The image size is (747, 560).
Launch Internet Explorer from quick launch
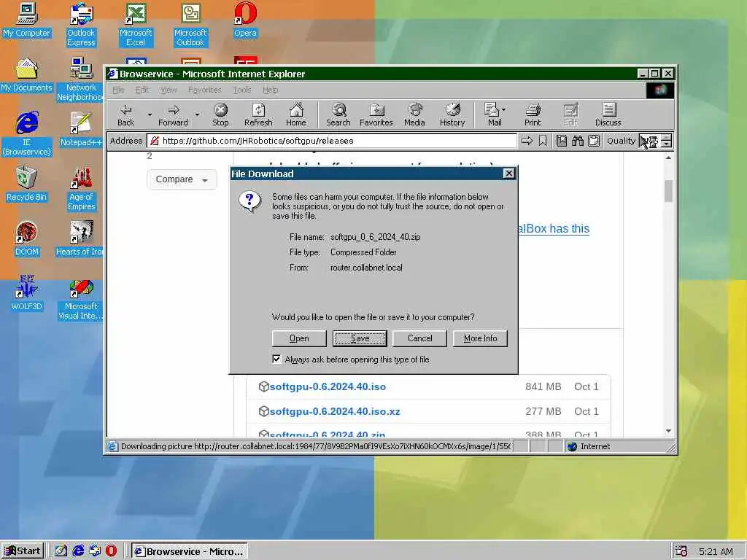coord(78,551)
